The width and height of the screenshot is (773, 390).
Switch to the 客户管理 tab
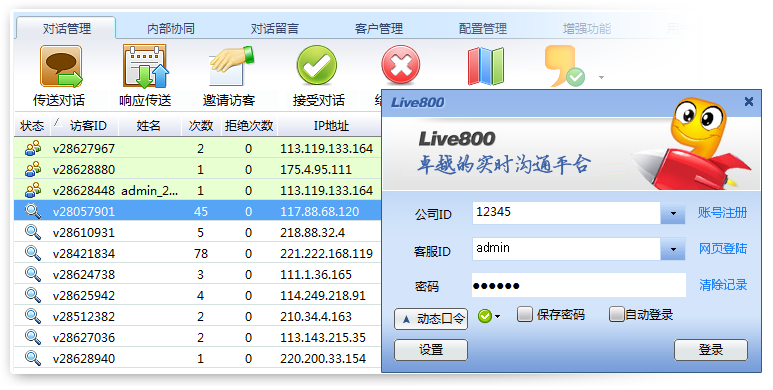(379, 29)
